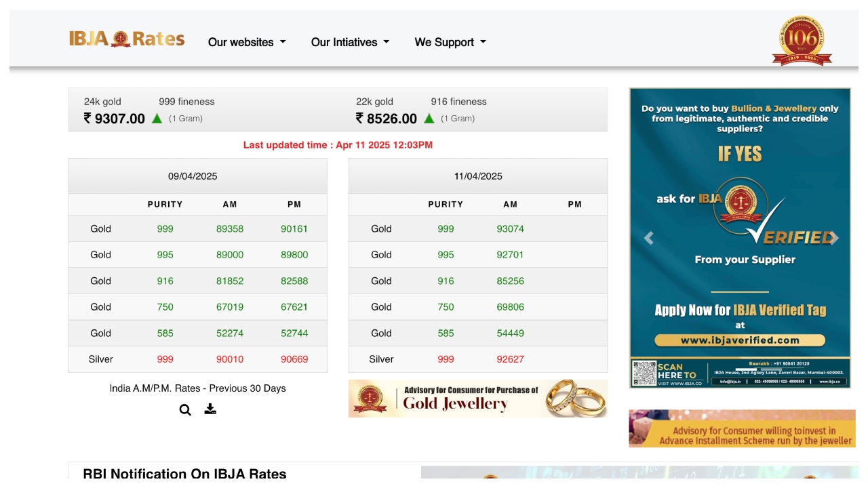The image size is (868, 488).
Task: Go to the previous ad carousel slide
Action: click(x=648, y=238)
